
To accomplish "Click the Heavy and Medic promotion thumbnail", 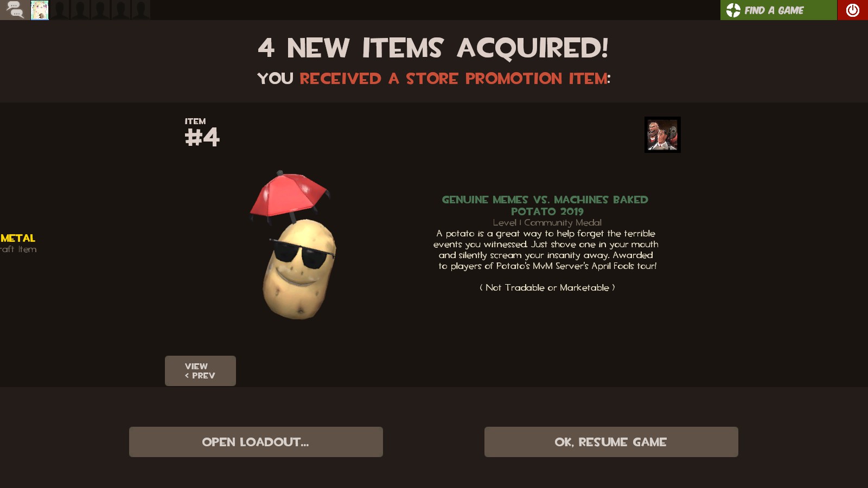I will point(662,135).
